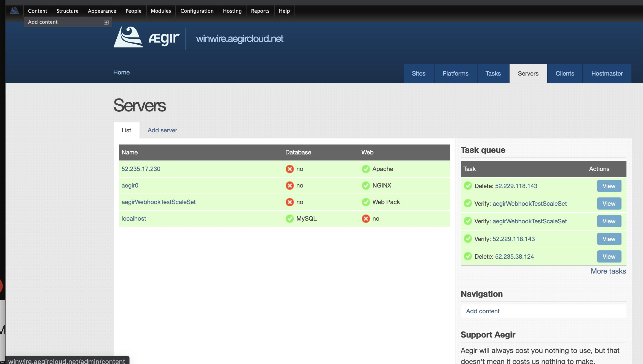Select the Servers tab
Viewport: 643px width, 364px height.
pyautogui.click(x=528, y=74)
